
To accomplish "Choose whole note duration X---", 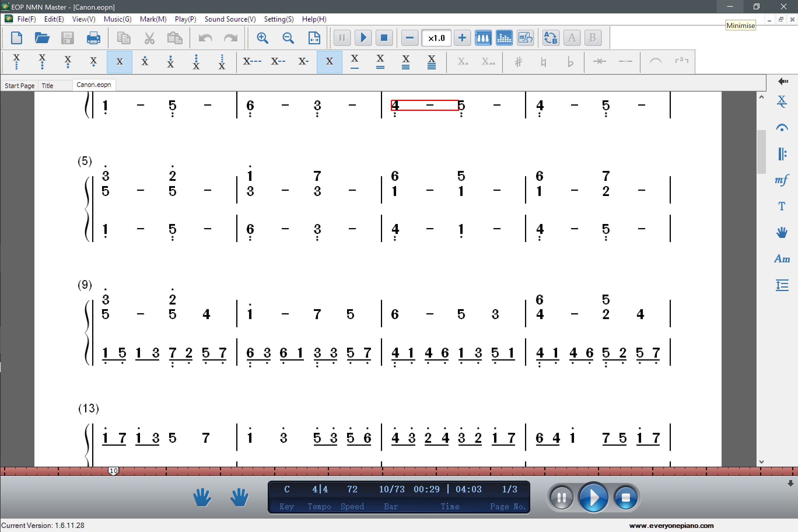I will pyautogui.click(x=252, y=62).
